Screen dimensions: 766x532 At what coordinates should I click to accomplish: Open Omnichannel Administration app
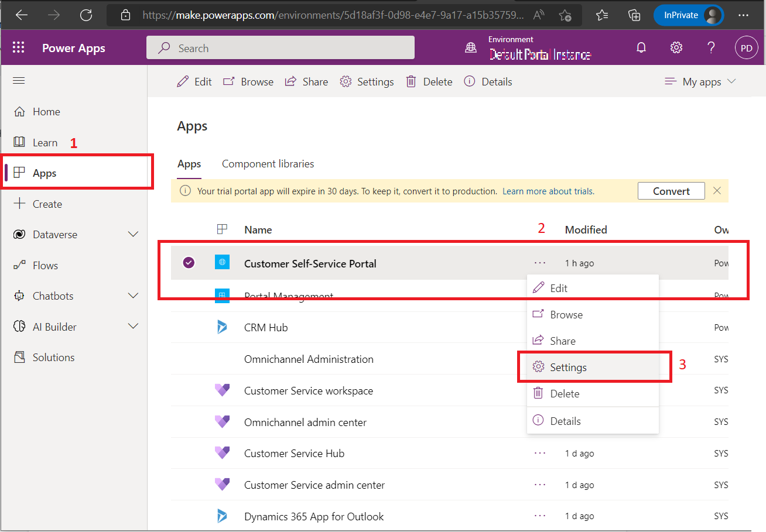(x=309, y=359)
